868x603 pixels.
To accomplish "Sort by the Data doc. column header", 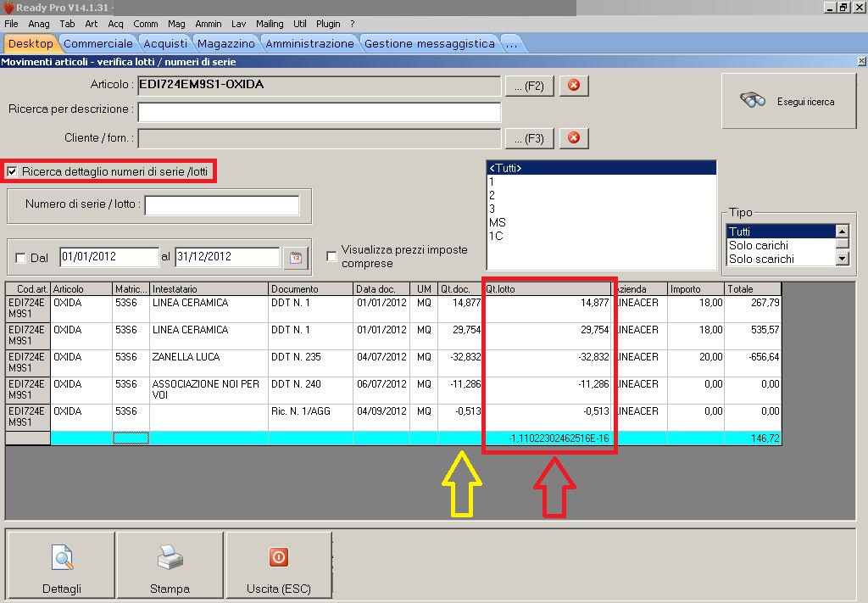I will tap(381, 289).
